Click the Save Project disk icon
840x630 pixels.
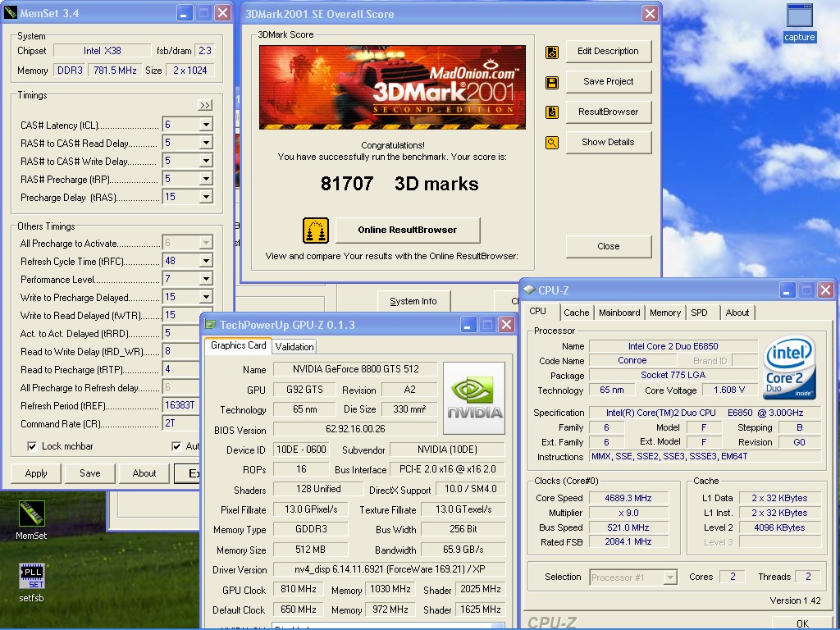(552, 82)
